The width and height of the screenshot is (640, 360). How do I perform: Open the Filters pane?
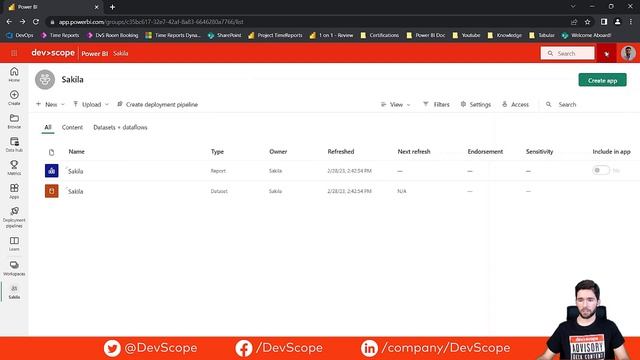(436, 104)
